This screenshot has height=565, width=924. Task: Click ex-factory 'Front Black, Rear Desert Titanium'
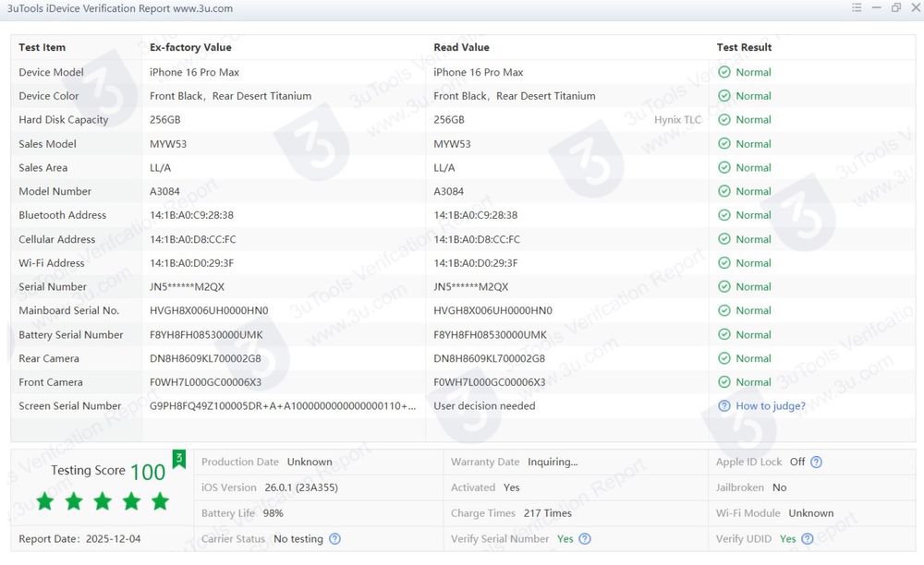point(230,96)
